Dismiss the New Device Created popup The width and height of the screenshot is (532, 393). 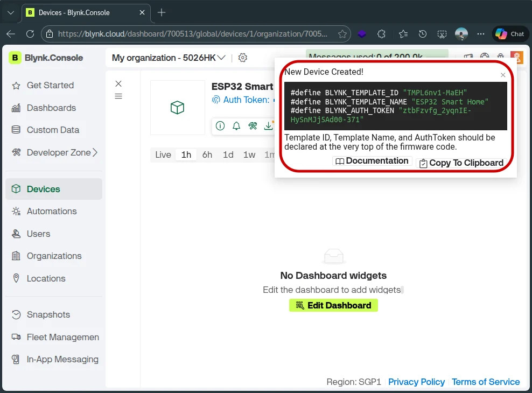[x=503, y=75]
